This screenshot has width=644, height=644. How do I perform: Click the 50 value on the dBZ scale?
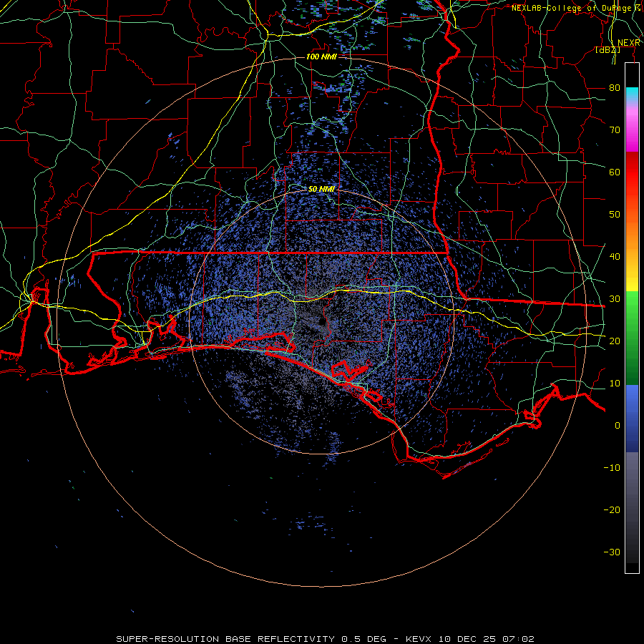point(615,215)
